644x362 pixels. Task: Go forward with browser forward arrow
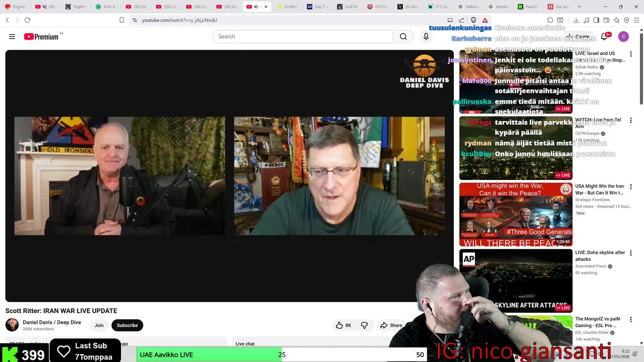click(17, 20)
